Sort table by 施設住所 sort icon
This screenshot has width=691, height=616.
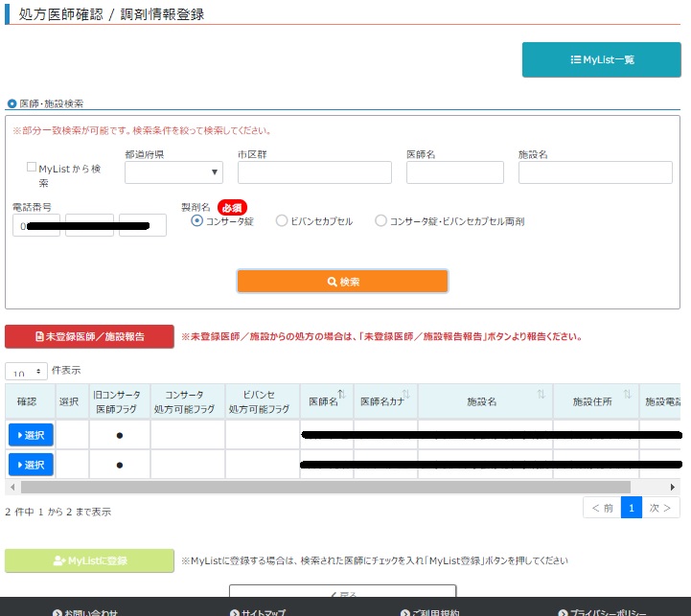628,395
